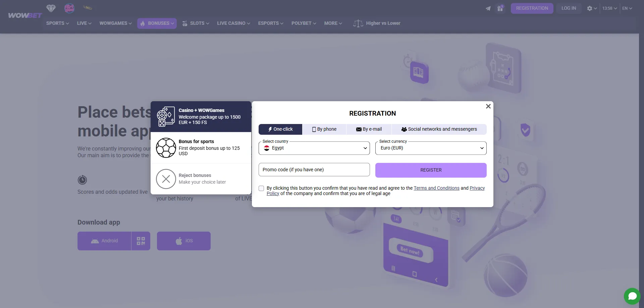The image size is (644, 308).
Task: Open the live chat bubble icon
Action: [x=632, y=296]
